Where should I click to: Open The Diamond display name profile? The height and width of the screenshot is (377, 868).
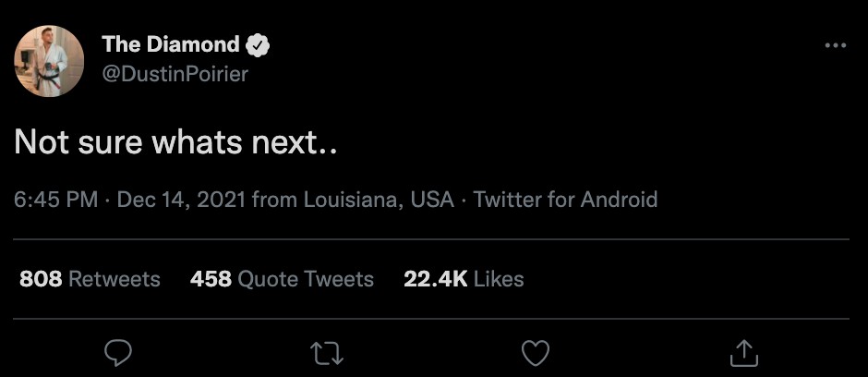click(171, 44)
